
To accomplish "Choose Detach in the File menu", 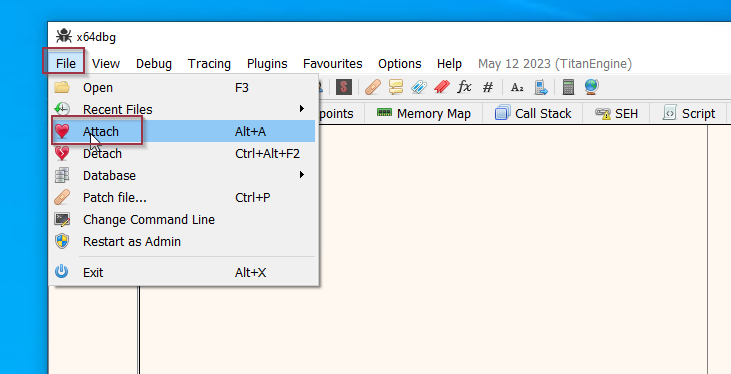I will (x=182, y=153).
